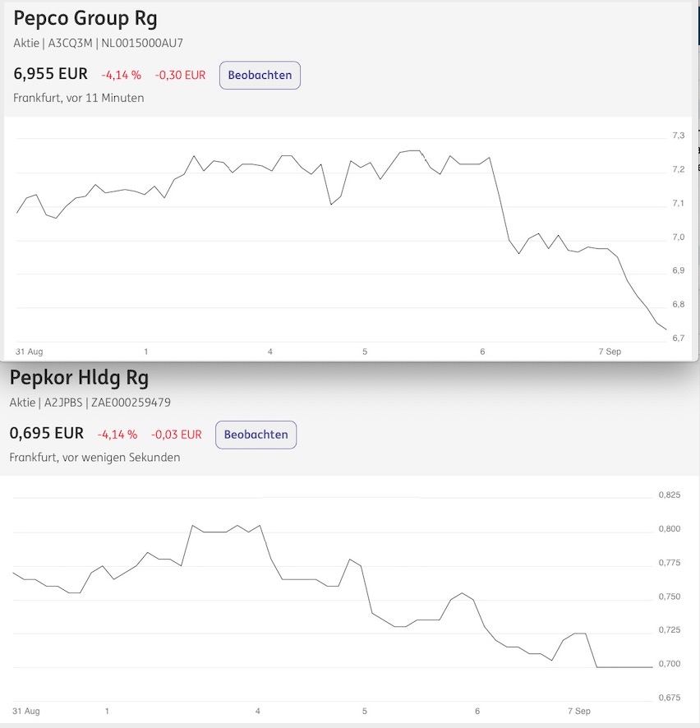
Task: Click the 0,825 label on Pepkor y-axis
Action: coord(669,495)
